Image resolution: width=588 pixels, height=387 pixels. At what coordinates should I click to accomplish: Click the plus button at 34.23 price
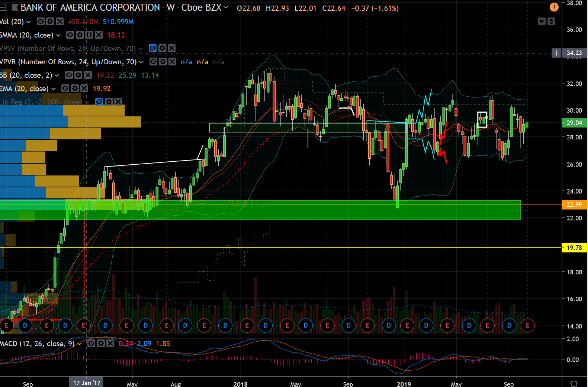coord(556,53)
